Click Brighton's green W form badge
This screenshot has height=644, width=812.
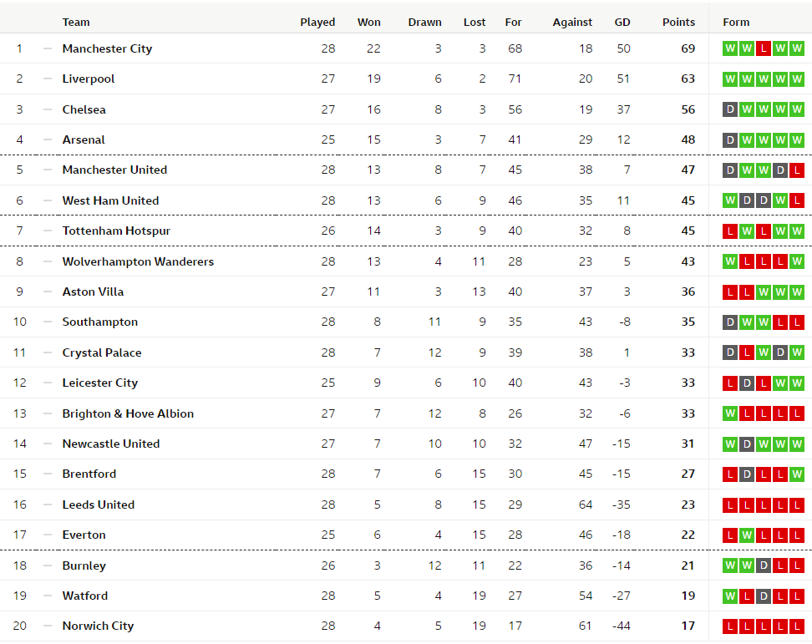click(730, 413)
